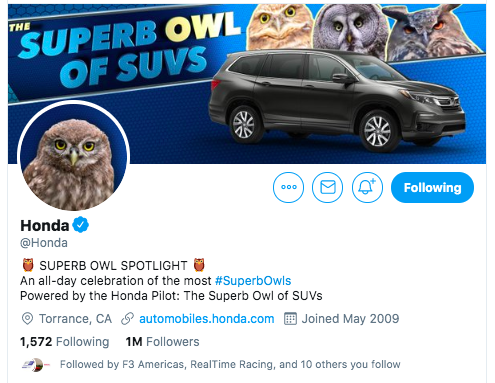Click the envelope message icon
This screenshot has width=495, height=383.
click(x=328, y=187)
